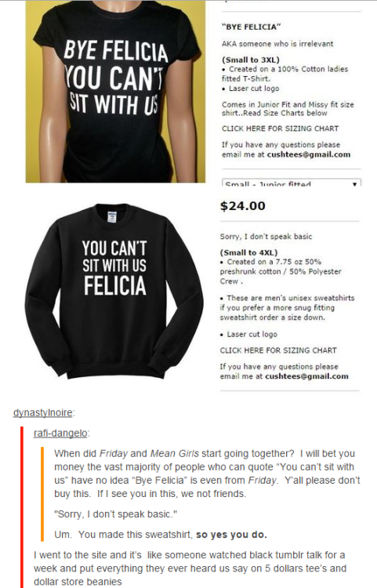Open the dynastylnoire username link
The height and width of the screenshot is (588, 377).
[x=43, y=412]
